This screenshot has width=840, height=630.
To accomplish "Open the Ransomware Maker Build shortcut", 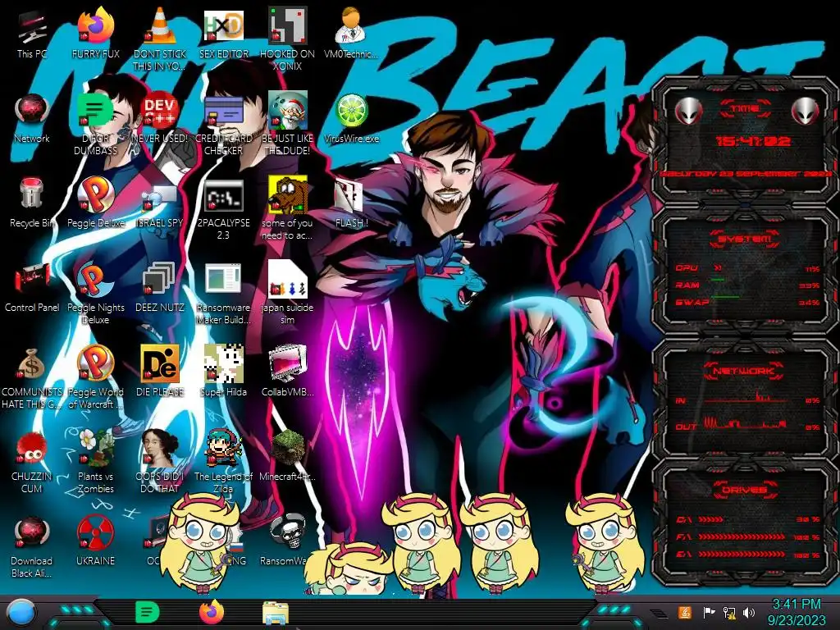I will click(x=223, y=279).
